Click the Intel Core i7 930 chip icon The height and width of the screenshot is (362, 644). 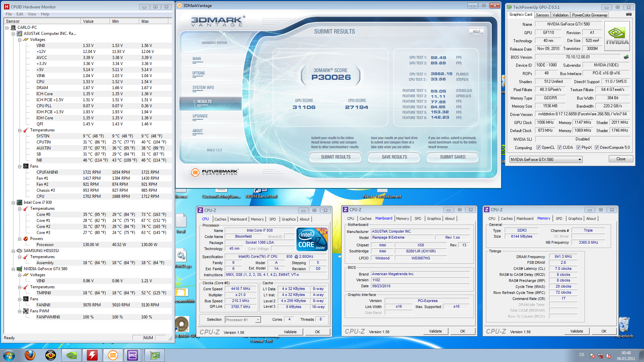(x=19, y=202)
